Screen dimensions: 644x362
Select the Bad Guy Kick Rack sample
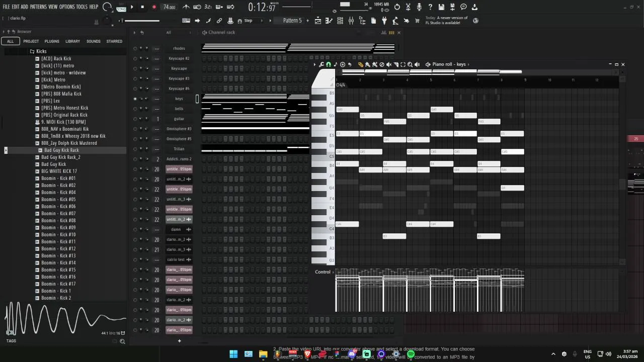pos(61,150)
